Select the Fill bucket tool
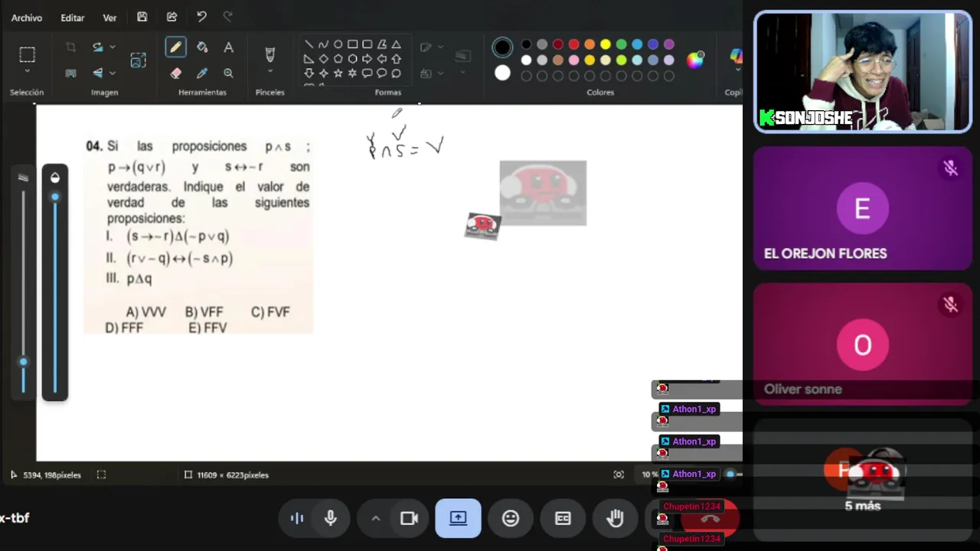Image resolution: width=980 pixels, height=551 pixels. pos(202,47)
